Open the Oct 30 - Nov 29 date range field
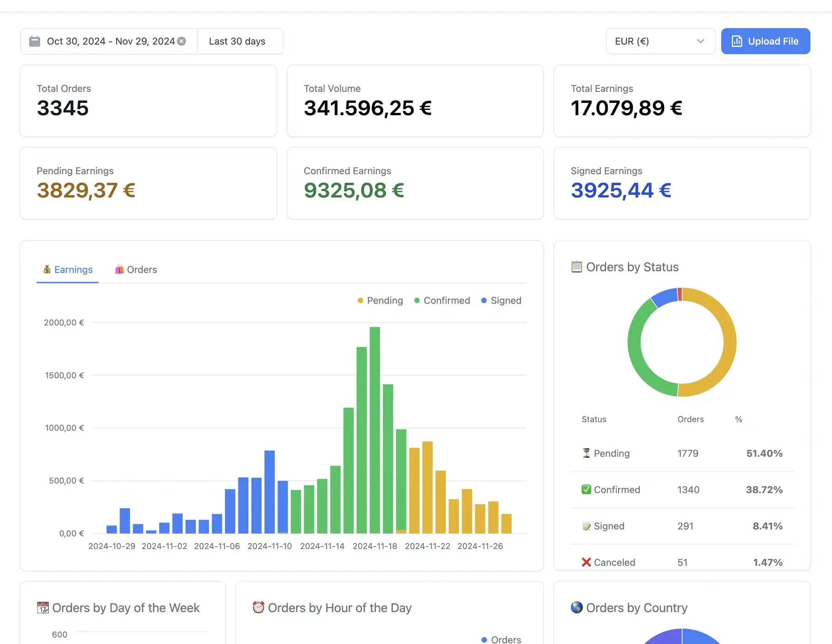The width and height of the screenshot is (832, 644). [109, 41]
